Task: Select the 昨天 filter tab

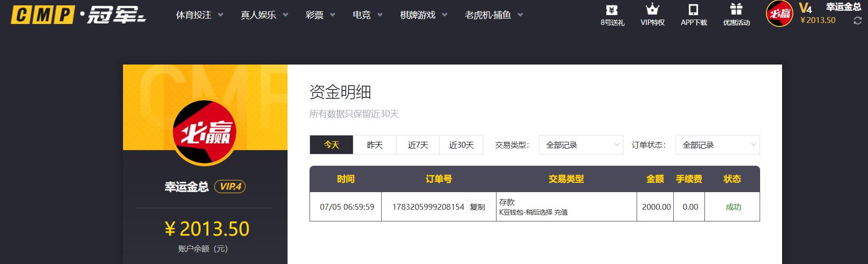Action: [375, 145]
